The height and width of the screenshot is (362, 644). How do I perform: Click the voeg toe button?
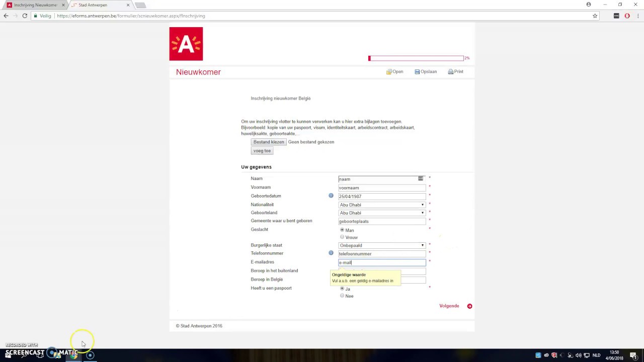262,151
